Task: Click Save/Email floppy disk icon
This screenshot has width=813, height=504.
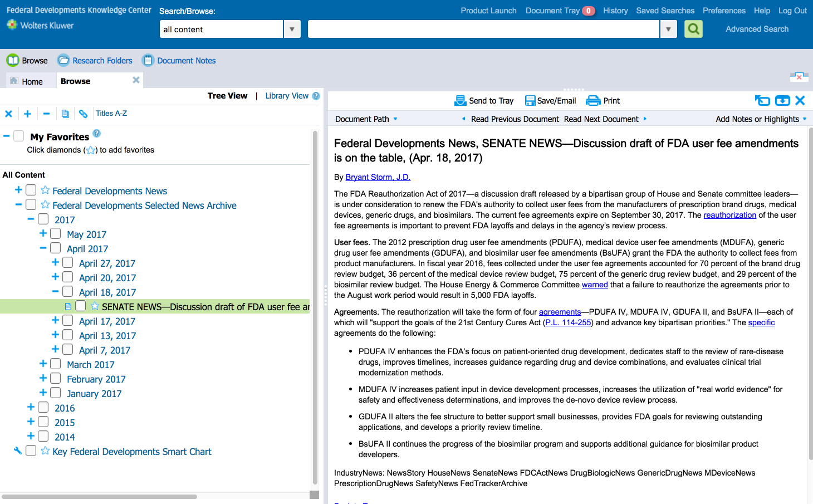Action: pos(530,100)
